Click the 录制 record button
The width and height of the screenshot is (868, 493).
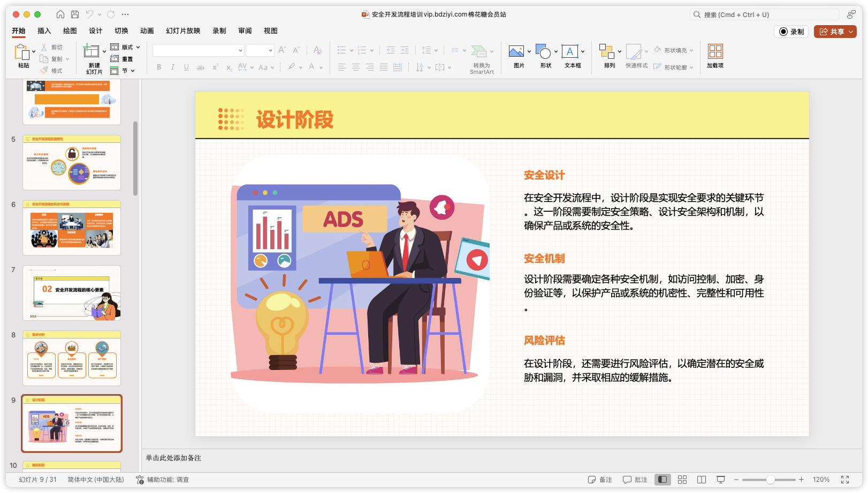click(x=791, y=32)
